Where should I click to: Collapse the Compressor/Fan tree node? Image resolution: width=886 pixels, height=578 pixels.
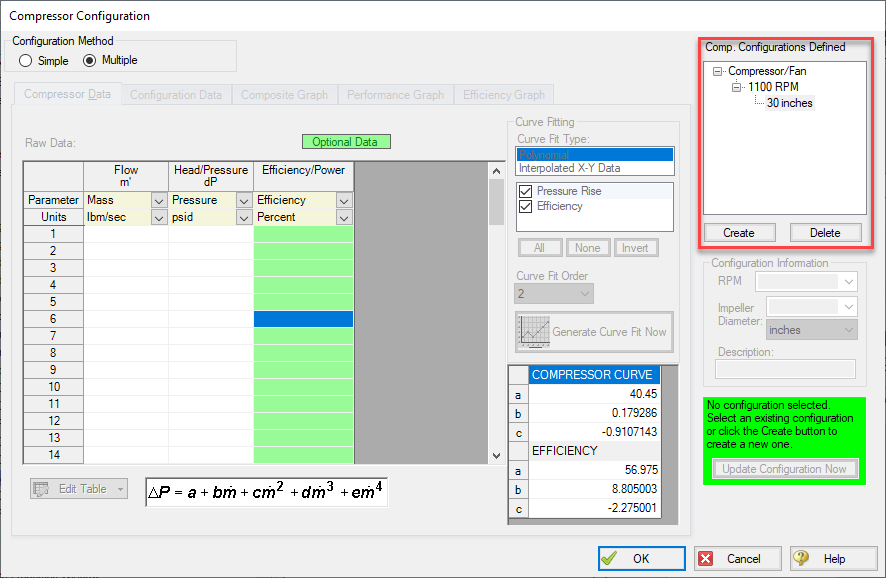[x=719, y=72]
